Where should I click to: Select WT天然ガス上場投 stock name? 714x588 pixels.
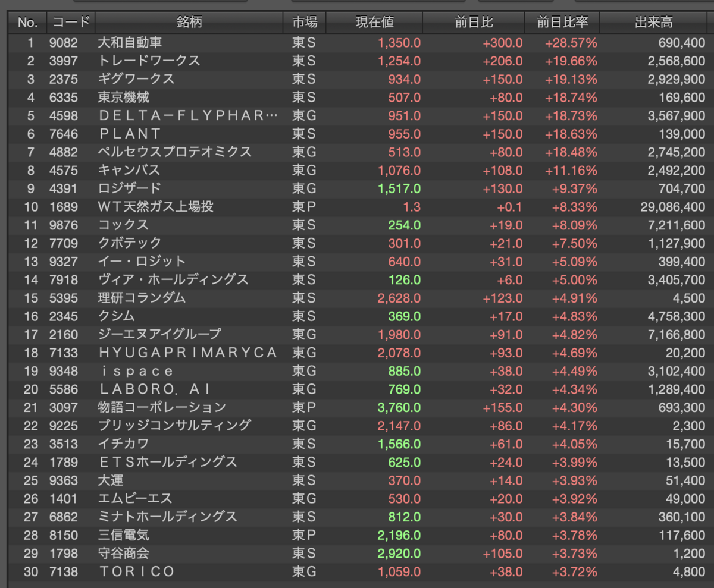click(155, 207)
